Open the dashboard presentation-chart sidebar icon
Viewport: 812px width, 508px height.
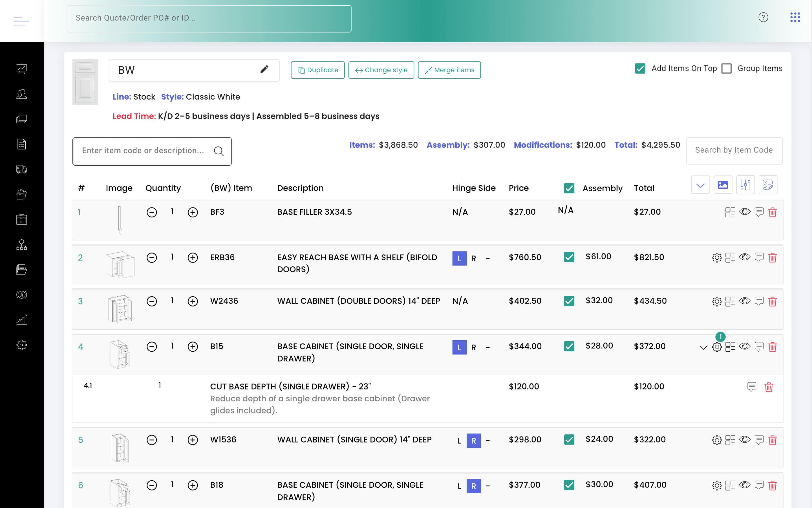(x=21, y=69)
